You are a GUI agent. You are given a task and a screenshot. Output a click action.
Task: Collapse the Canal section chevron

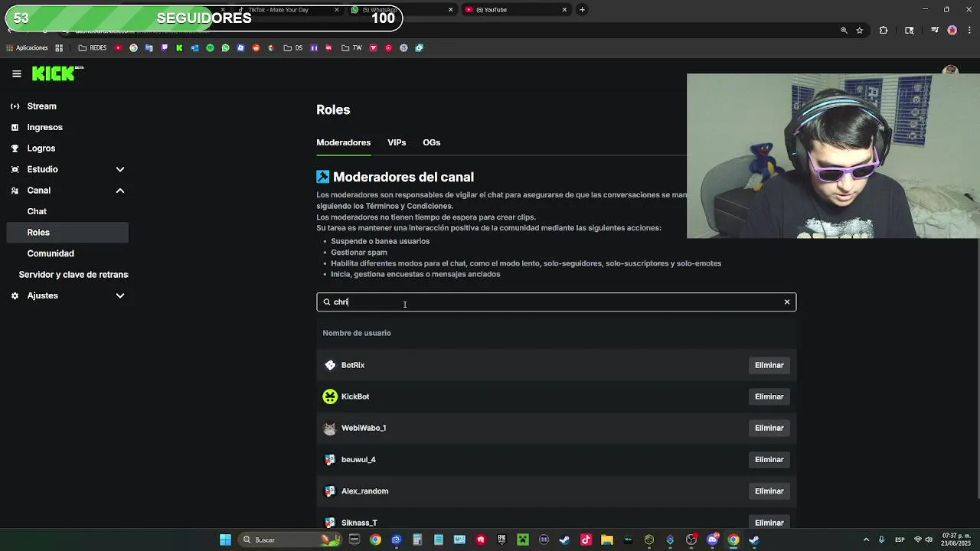pyautogui.click(x=120, y=191)
